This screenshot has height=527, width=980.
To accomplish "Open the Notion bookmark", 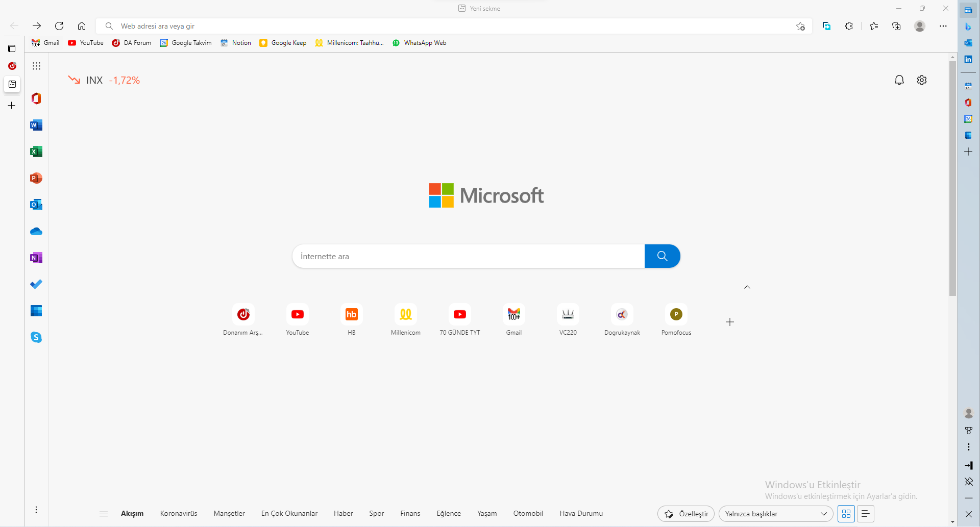I will click(236, 43).
